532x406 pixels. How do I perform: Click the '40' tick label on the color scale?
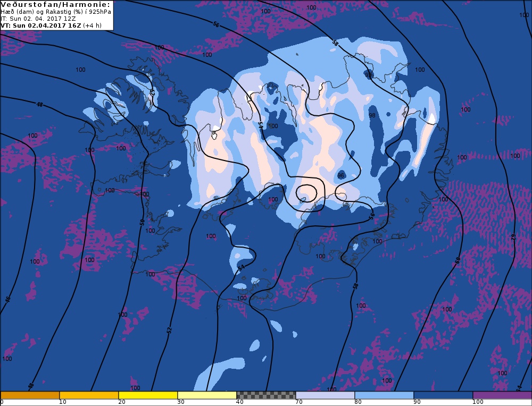[240, 402]
